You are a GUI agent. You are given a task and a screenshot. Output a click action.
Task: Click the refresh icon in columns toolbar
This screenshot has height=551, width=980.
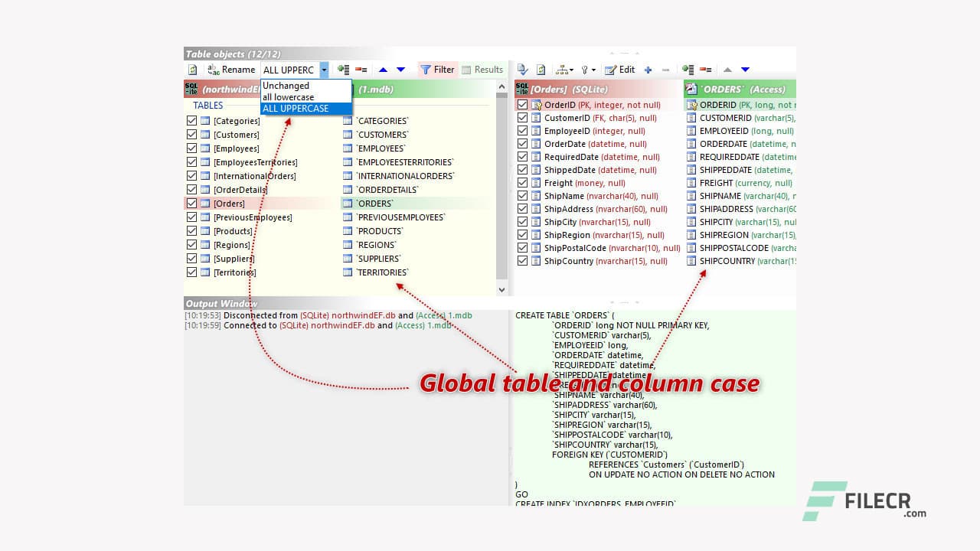click(x=541, y=70)
